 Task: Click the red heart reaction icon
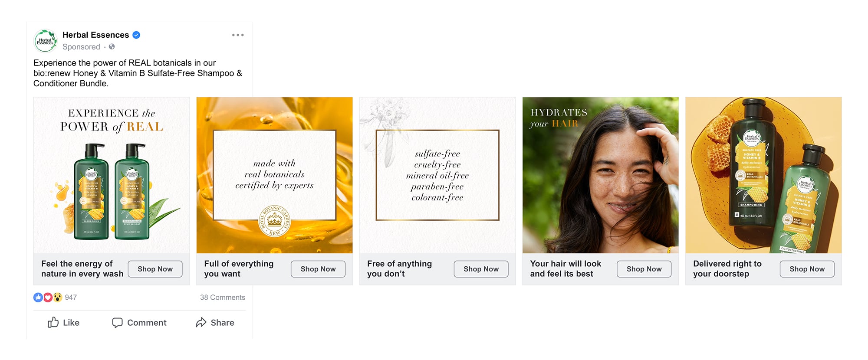pyautogui.click(x=48, y=298)
